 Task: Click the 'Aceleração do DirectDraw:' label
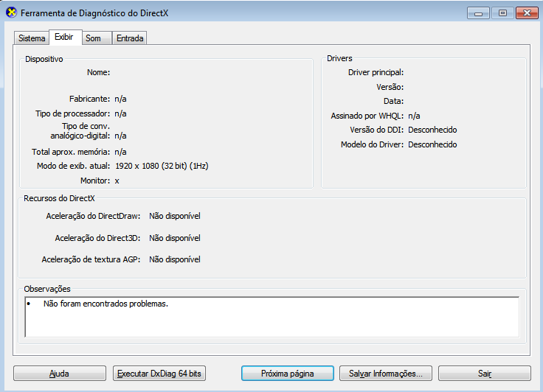click(x=93, y=216)
